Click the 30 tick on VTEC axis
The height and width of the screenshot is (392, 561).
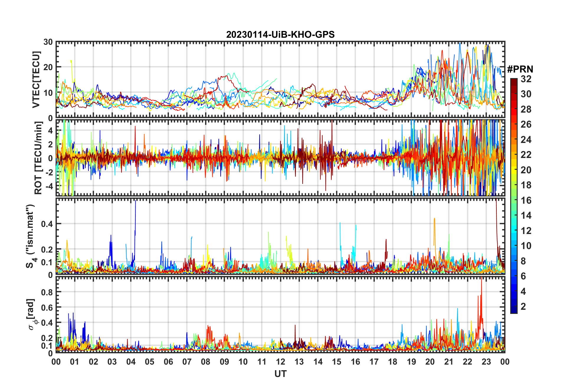pos(48,42)
